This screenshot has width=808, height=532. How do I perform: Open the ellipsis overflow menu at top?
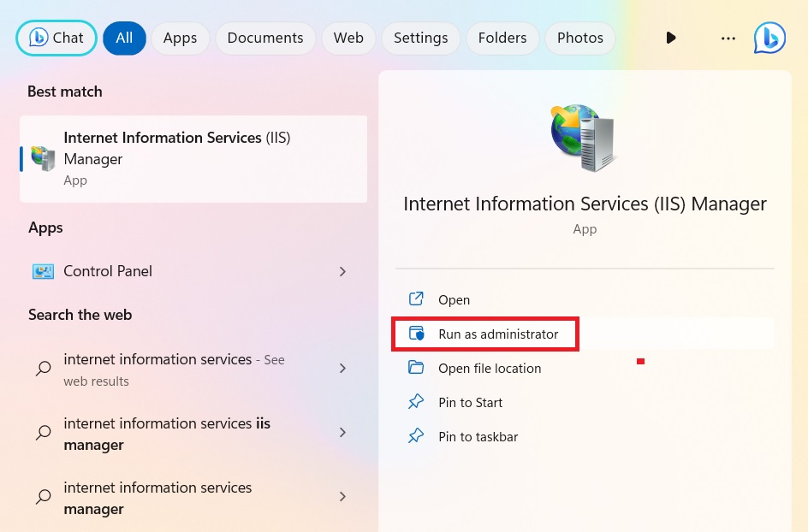point(728,38)
